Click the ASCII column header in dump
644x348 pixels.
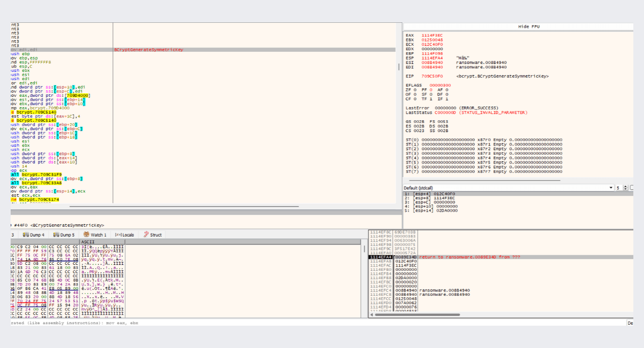[102, 242]
